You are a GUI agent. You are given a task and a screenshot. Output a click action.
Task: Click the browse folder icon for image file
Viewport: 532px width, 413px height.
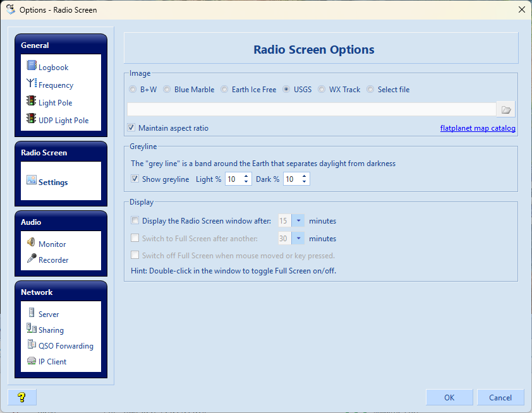[505, 110]
